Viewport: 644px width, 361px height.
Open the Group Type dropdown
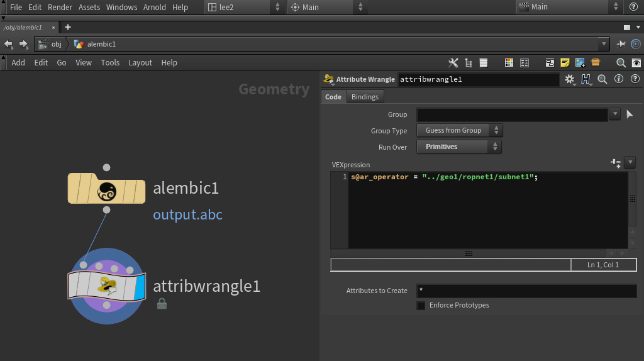[x=459, y=131]
